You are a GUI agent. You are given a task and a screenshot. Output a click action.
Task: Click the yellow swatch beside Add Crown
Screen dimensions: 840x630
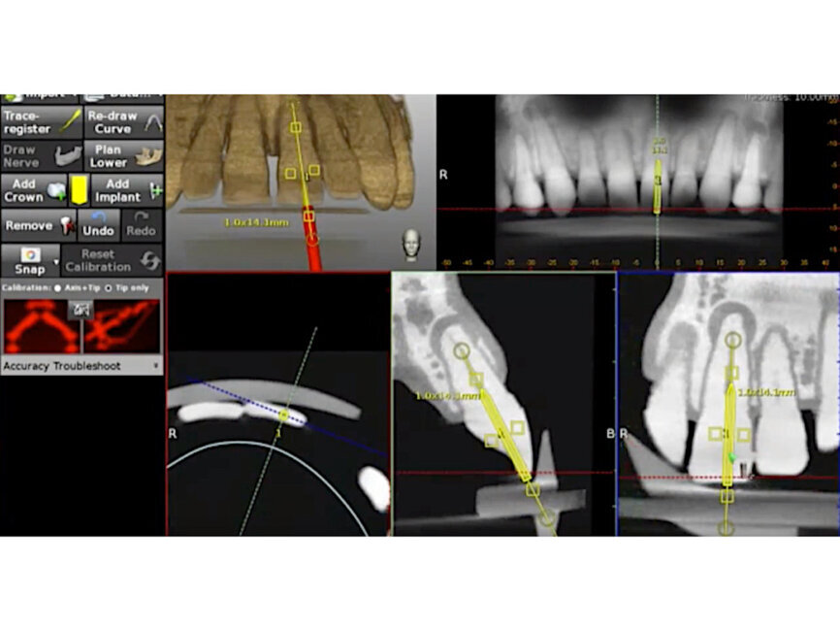(79, 189)
